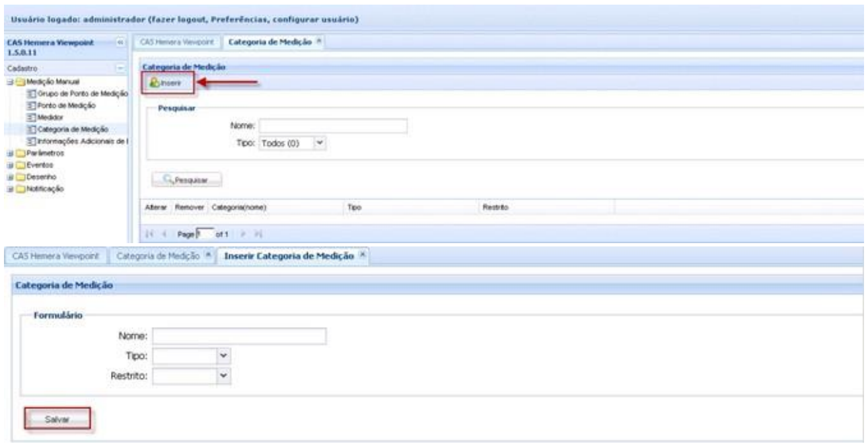This screenshot has width=868, height=446.
Task: Click the Pesquisar magnifier search button
Action: coord(186,179)
